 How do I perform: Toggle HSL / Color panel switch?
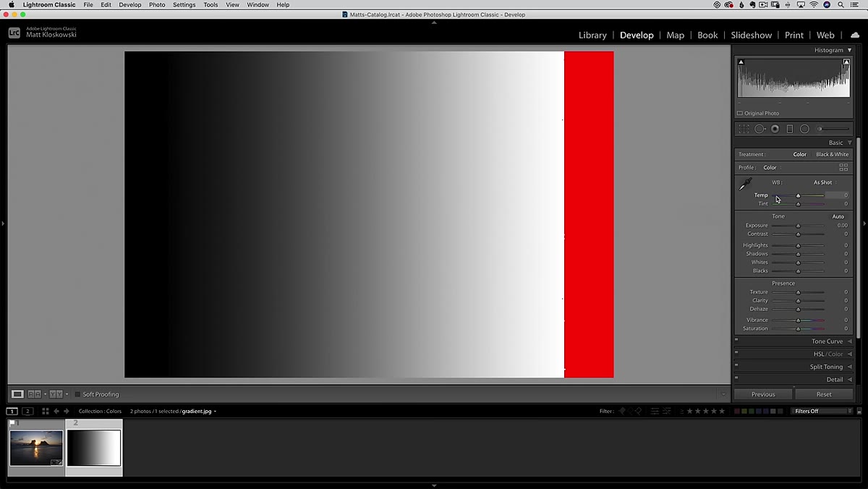[736, 352]
